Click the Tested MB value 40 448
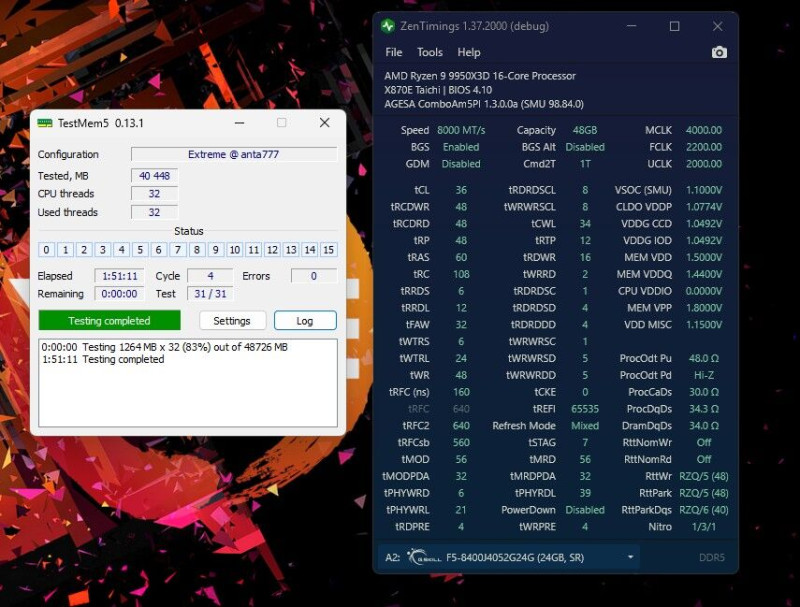 [154, 176]
